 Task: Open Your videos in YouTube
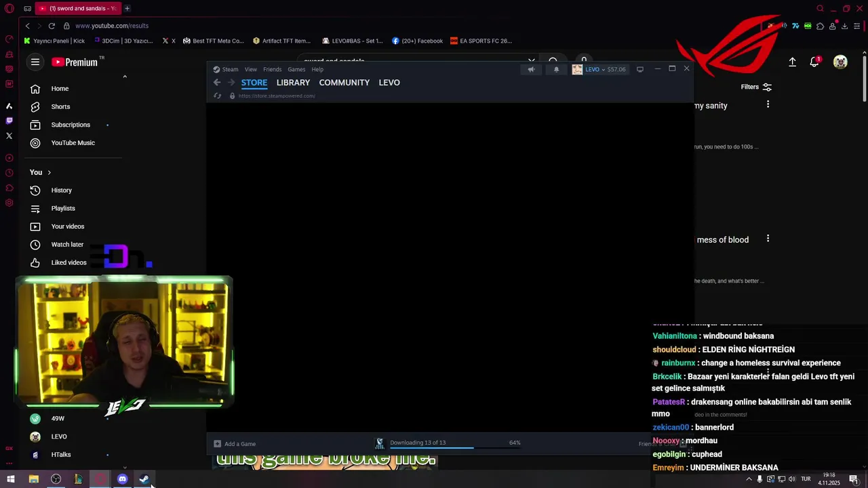coord(68,226)
